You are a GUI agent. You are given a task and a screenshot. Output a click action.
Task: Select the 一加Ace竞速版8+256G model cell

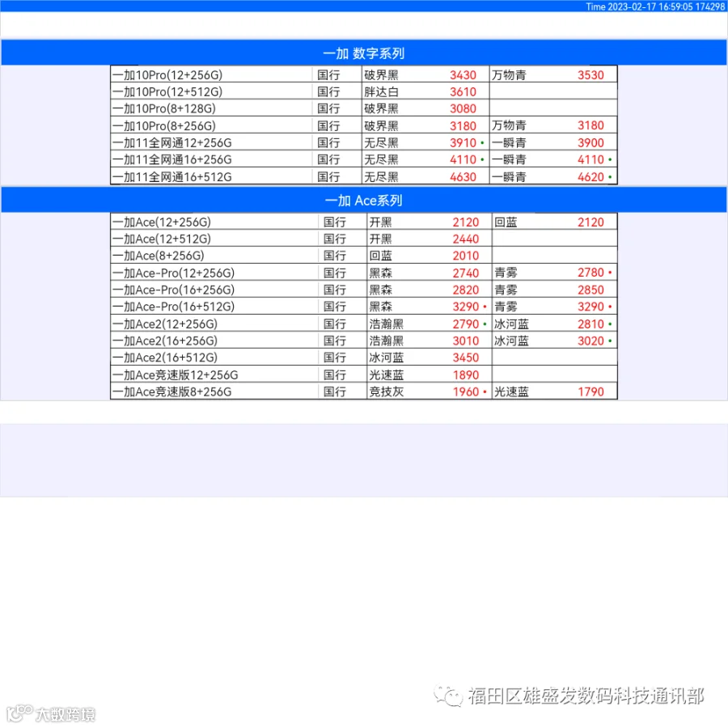pos(214,392)
